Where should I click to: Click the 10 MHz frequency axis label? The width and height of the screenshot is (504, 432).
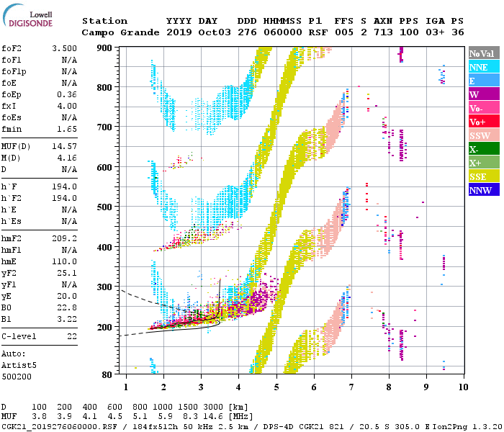pos(462,387)
